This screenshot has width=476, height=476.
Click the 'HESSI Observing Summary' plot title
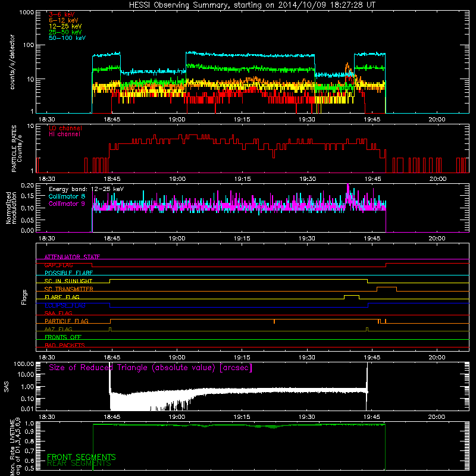pyautogui.click(x=252, y=5)
